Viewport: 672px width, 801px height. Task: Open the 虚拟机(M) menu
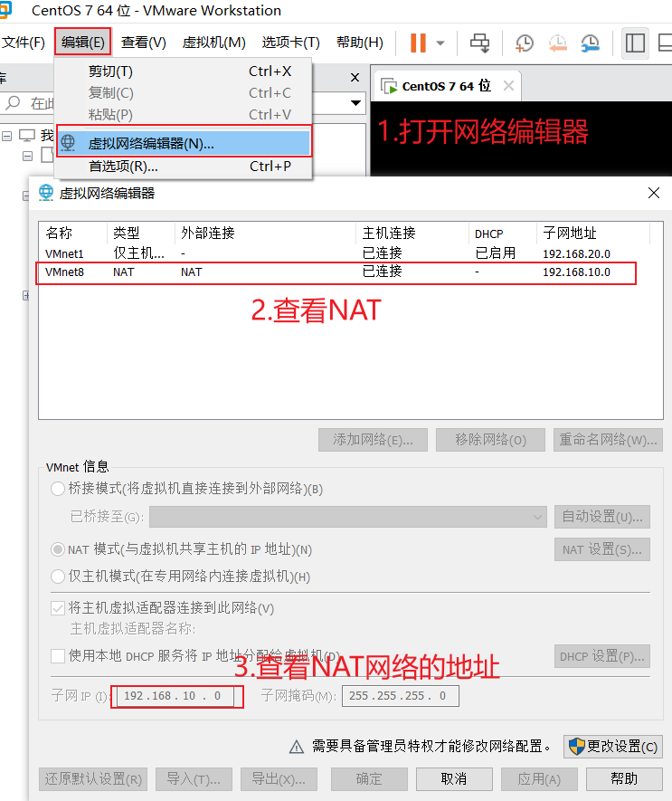[214, 43]
